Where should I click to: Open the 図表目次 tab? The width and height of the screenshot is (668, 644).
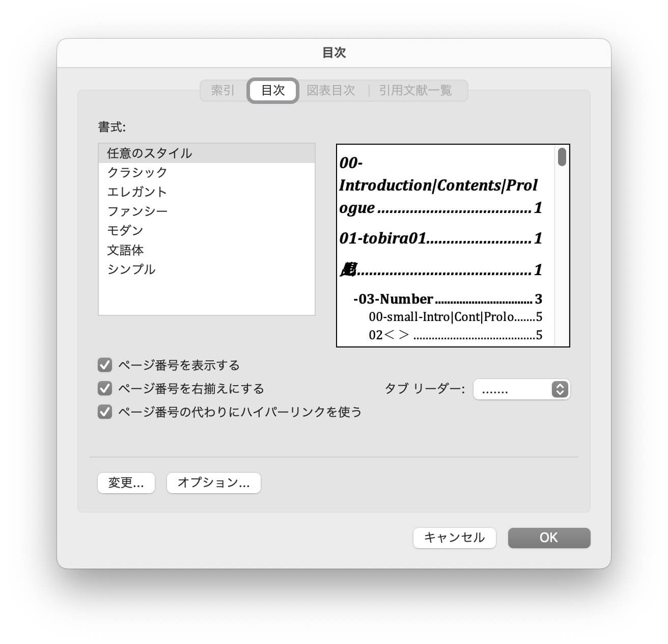pyautogui.click(x=331, y=91)
